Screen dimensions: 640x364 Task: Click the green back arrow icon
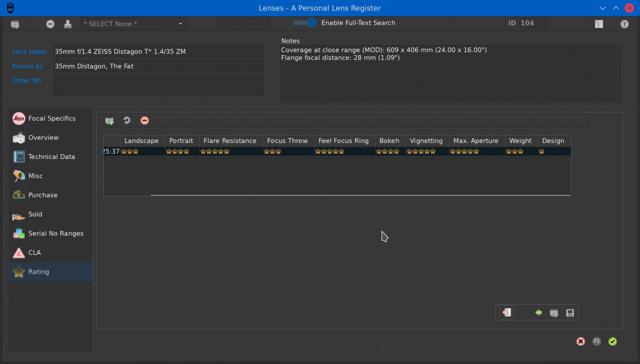[x=539, y=313]
